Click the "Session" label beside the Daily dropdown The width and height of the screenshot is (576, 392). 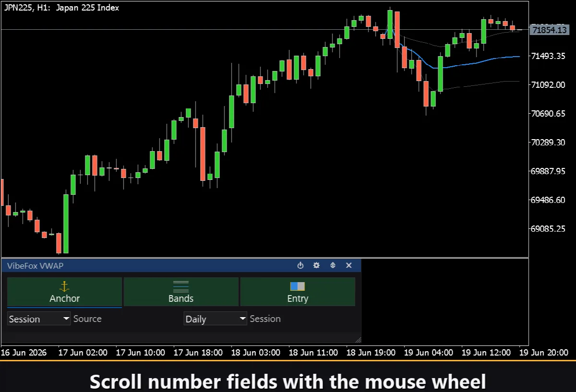pos(265,319)
